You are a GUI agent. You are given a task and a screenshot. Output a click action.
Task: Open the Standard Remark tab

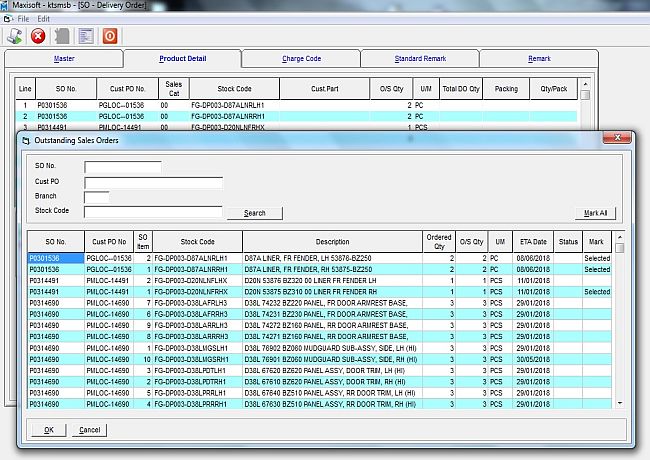pos(419,59)
